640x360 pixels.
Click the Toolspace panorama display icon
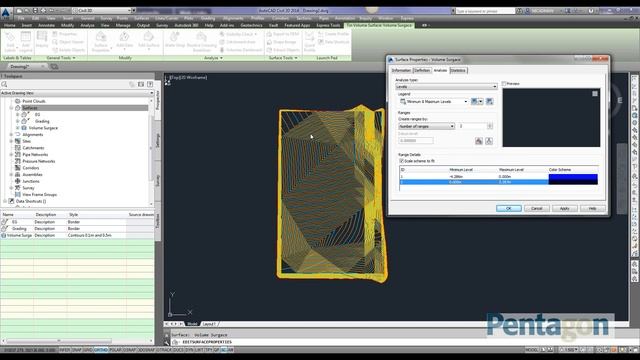(141, 84)
